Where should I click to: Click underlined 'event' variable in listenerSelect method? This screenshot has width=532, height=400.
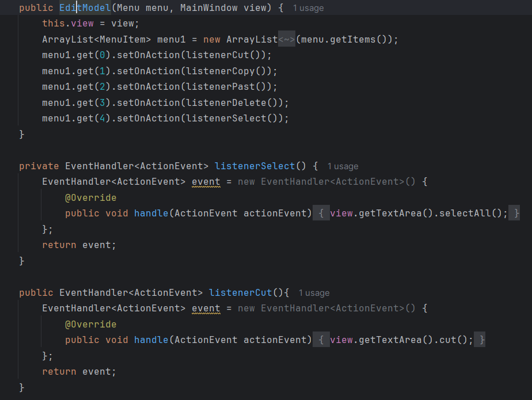(x=206, y=182)
